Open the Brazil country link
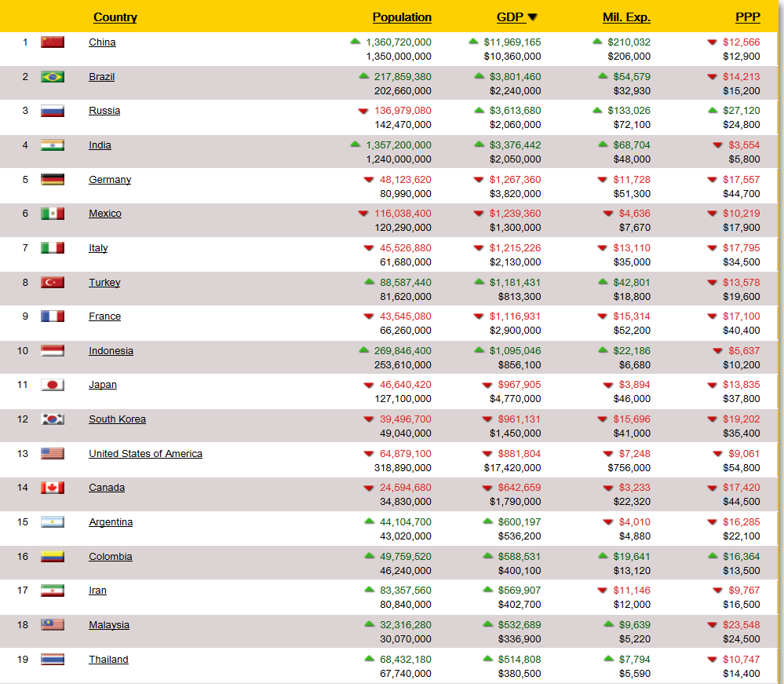The width and height of the screenshot is (784, 684). pos(101,77)
